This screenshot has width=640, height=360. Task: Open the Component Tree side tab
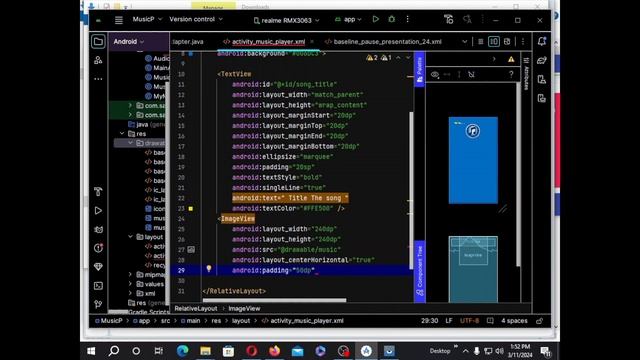tap(420, 271)
